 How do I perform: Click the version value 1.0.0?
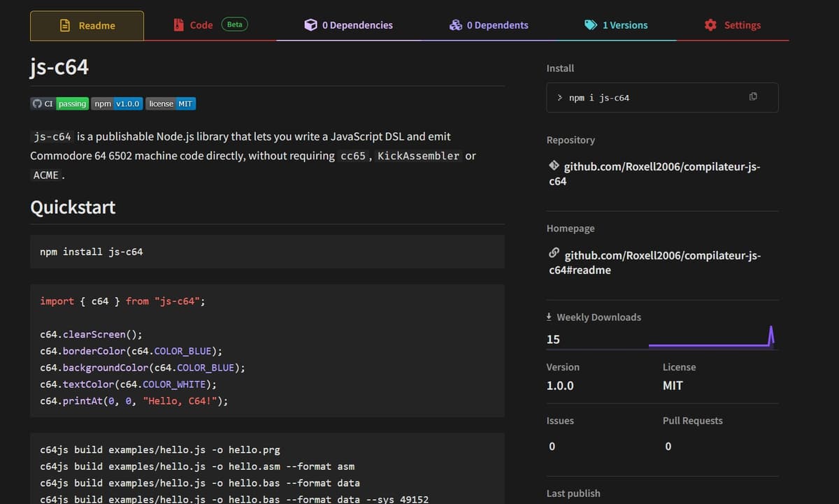[560, 386]
